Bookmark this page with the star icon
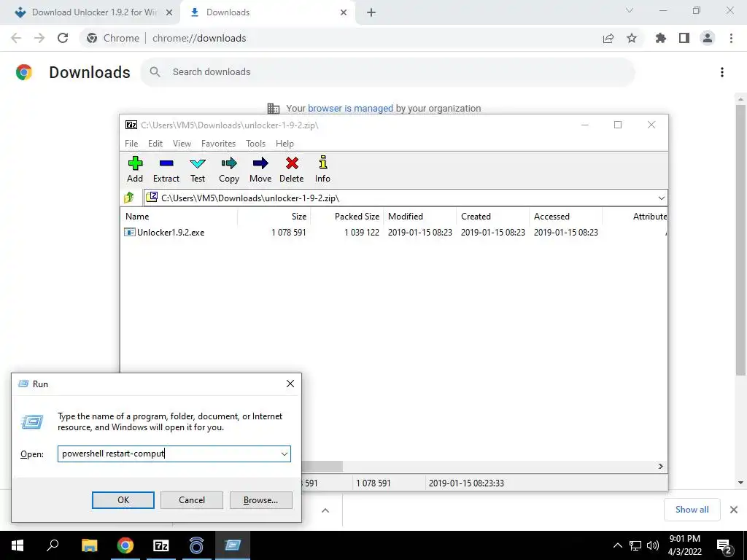This screenshot has height=560, width=747. (632, 38)
